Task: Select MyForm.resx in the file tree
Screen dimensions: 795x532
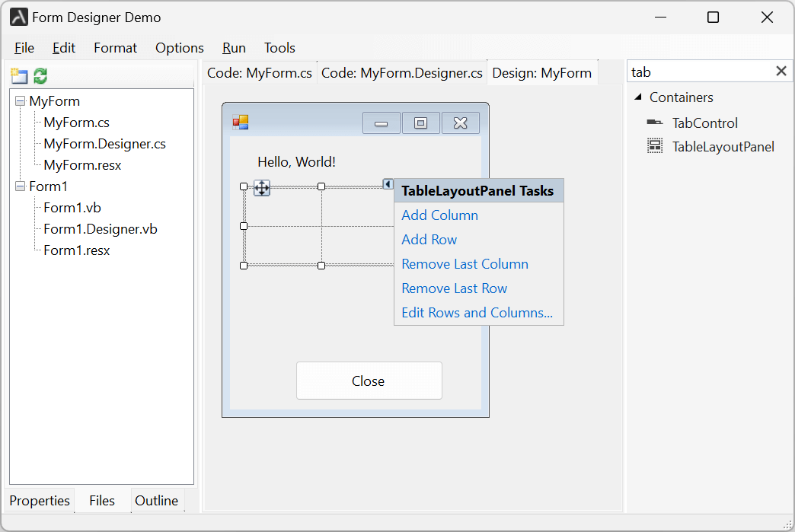Action: [x=82, y=164]
